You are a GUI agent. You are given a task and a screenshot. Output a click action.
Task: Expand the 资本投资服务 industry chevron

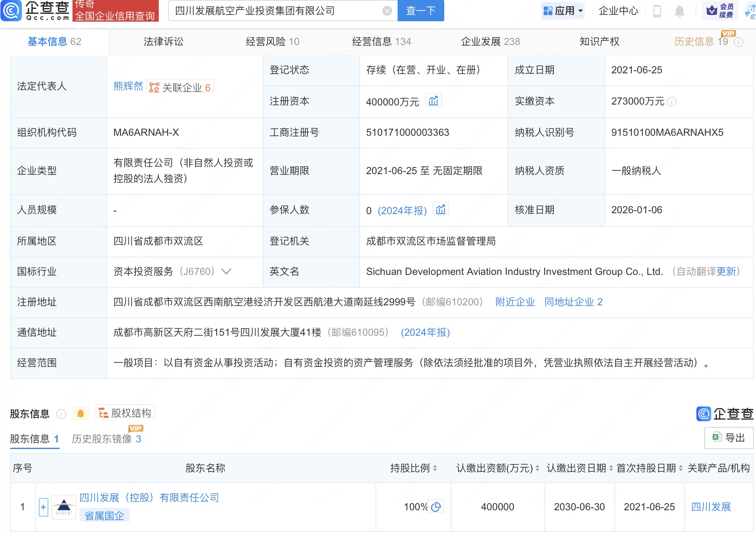pos(226,272)
